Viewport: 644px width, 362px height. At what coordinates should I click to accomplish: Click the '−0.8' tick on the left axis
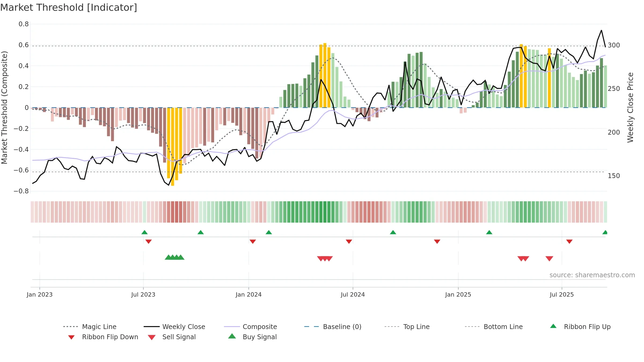[21, 191]
